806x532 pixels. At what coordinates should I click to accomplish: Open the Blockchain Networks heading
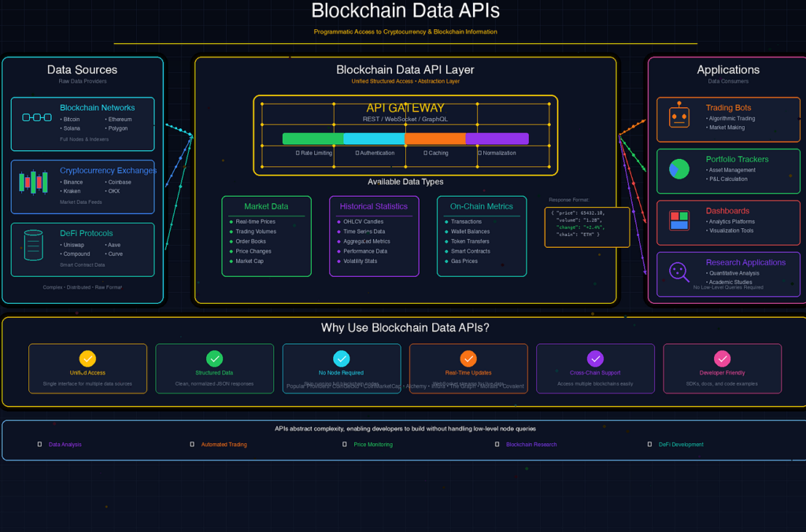coord(97,108)
